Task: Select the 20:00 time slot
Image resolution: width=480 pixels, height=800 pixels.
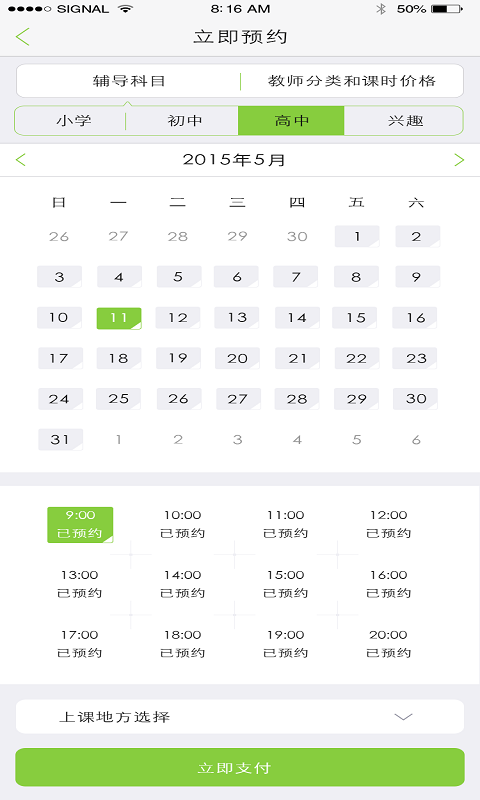Action: tap(389, 643)
